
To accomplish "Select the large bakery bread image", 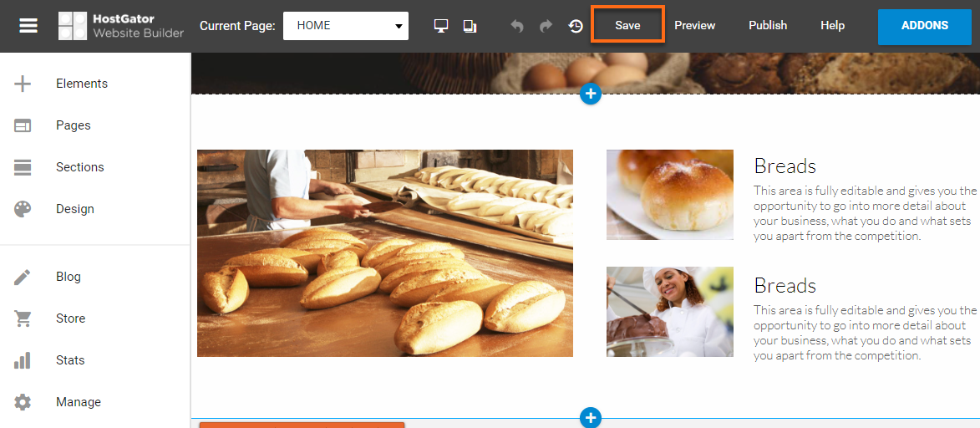I will point(385,253).
